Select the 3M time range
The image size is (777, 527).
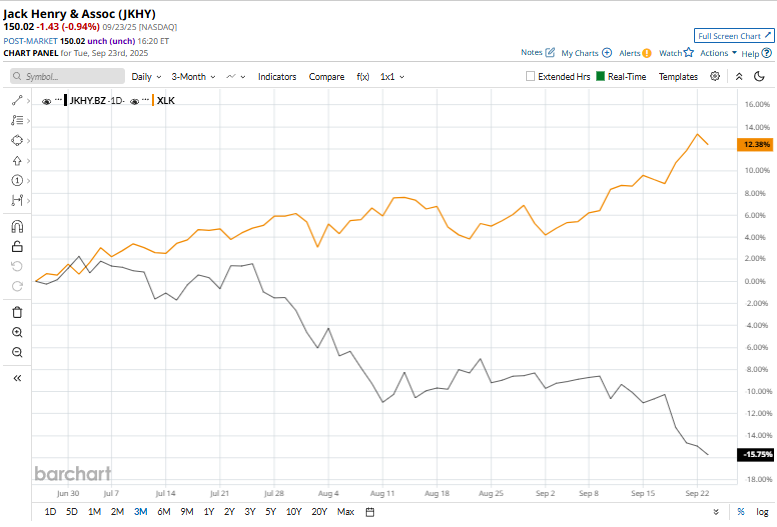(x=140, y=512)
